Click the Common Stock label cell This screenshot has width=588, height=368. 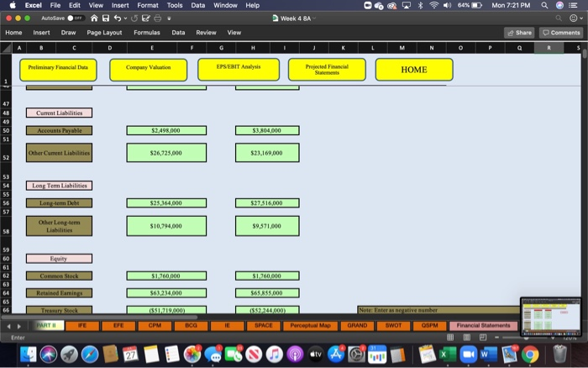tap(59, 276)
